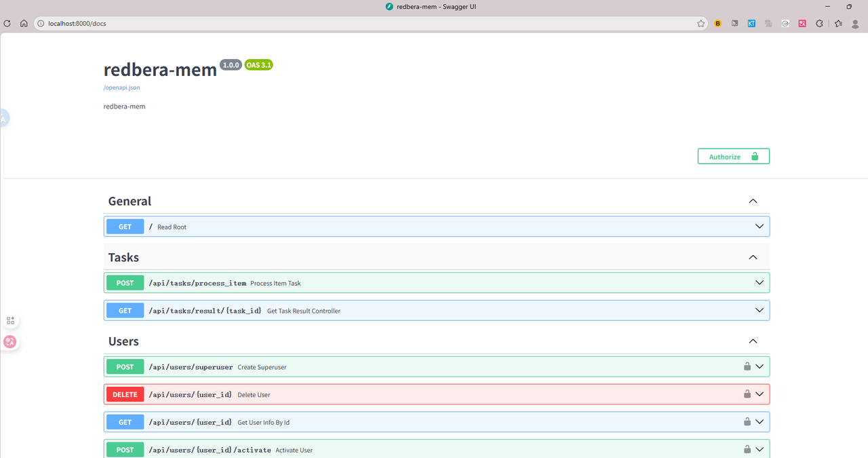Reload the Swagger docs page
This screenshot has width=868, height=458.
click(7, 23)
